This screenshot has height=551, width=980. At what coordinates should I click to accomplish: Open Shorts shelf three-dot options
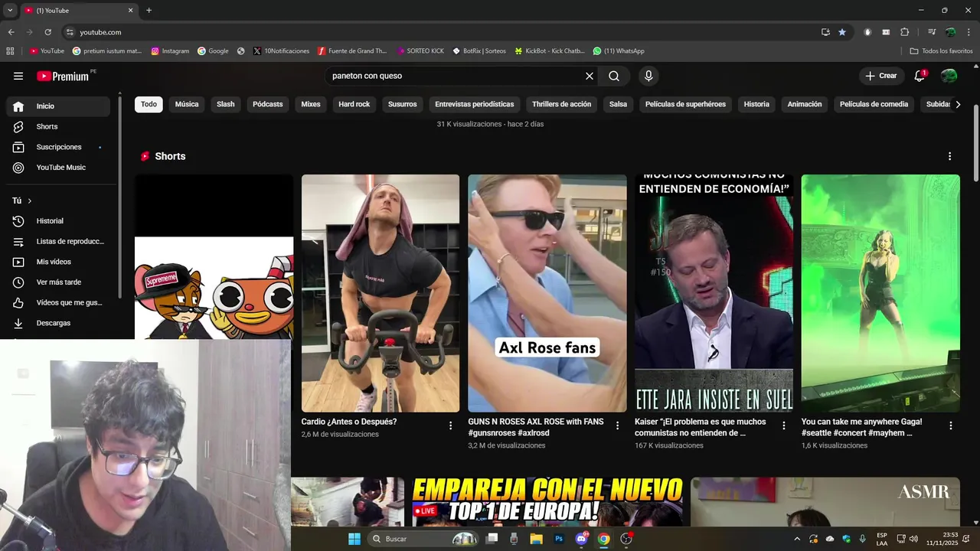pyautogui.click(x=949, y=156)
